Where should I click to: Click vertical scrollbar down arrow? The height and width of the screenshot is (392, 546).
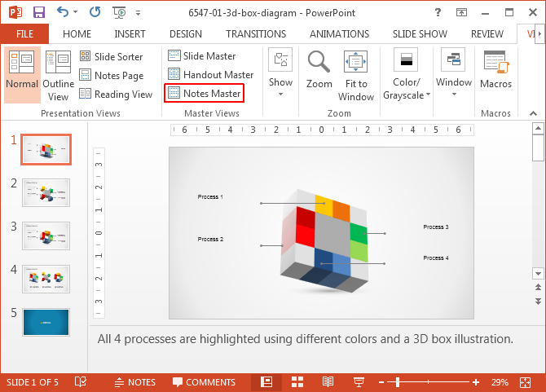pos(538,274)
